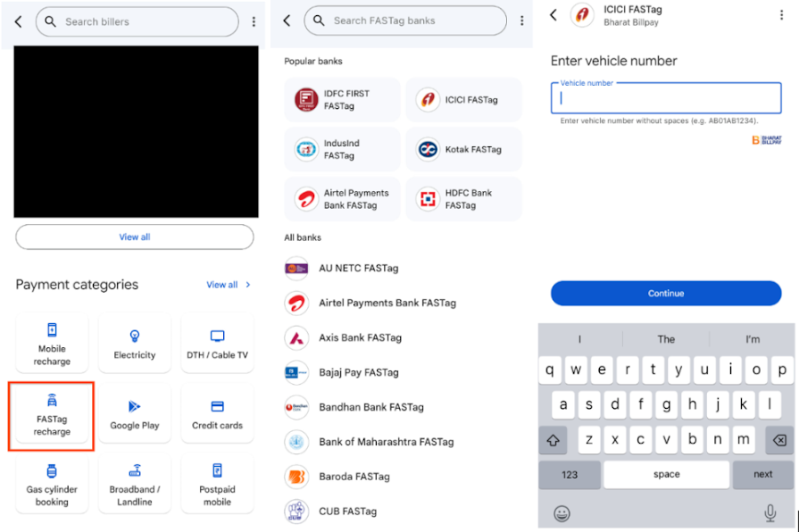Open the more options menu beside Search billers

click(254, 21)
